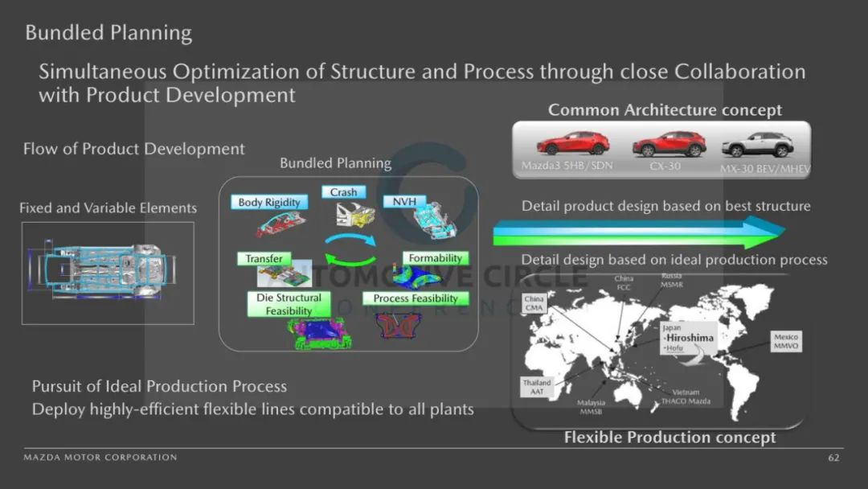868x489 pixels.
Task: Select the Hofu label under Hiroshima
Action: 674,348
